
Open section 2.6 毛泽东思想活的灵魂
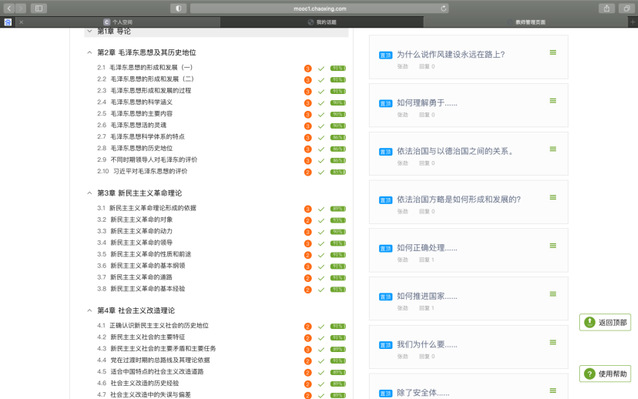point(131,125)
